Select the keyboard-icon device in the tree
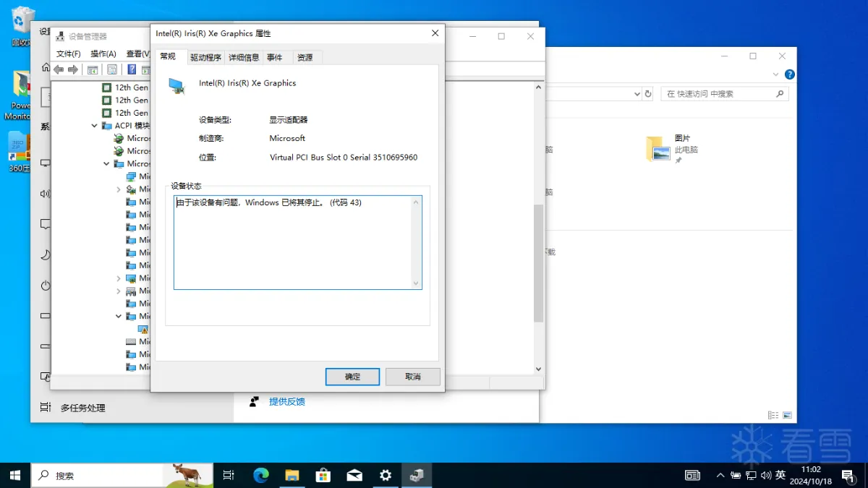Viewport: 868px width, 488px height. (x=131, y=341)
